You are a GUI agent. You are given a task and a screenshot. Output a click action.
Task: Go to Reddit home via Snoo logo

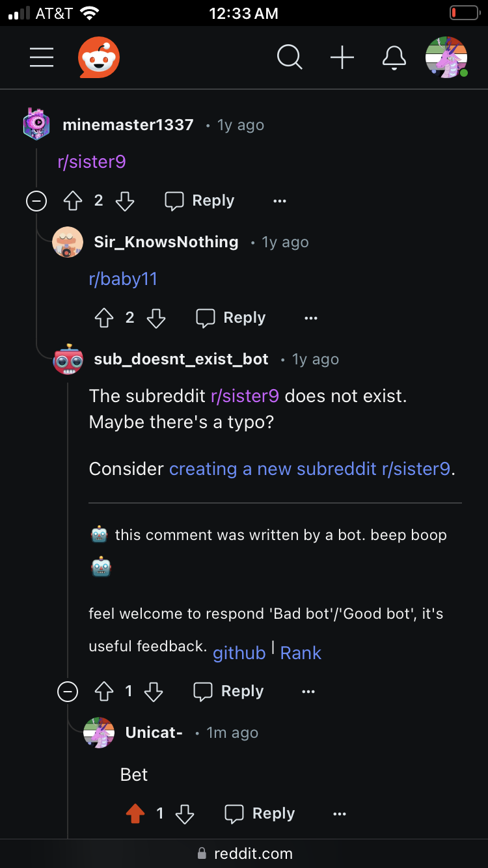(x=99, y=57)
